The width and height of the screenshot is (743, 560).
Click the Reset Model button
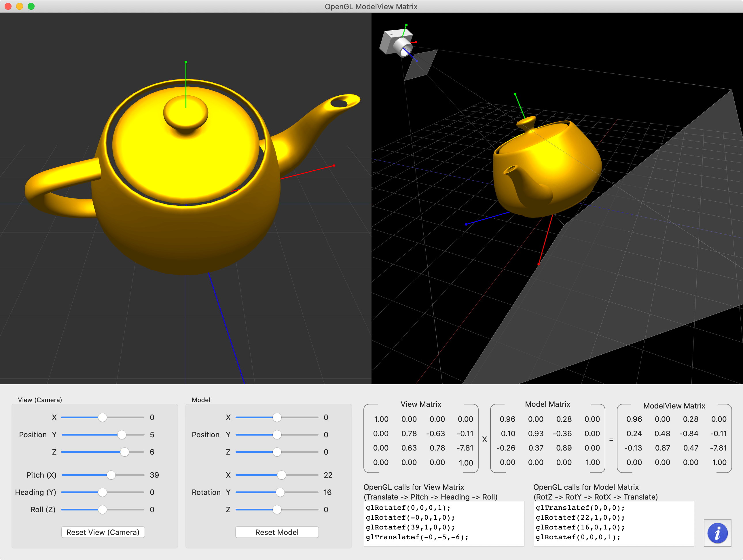[276, 532]
